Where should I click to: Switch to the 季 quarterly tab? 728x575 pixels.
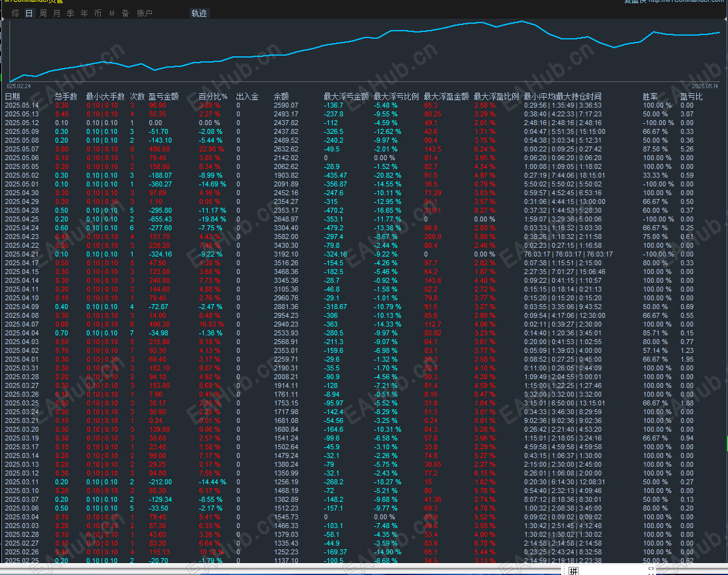(x=70, y=14)
